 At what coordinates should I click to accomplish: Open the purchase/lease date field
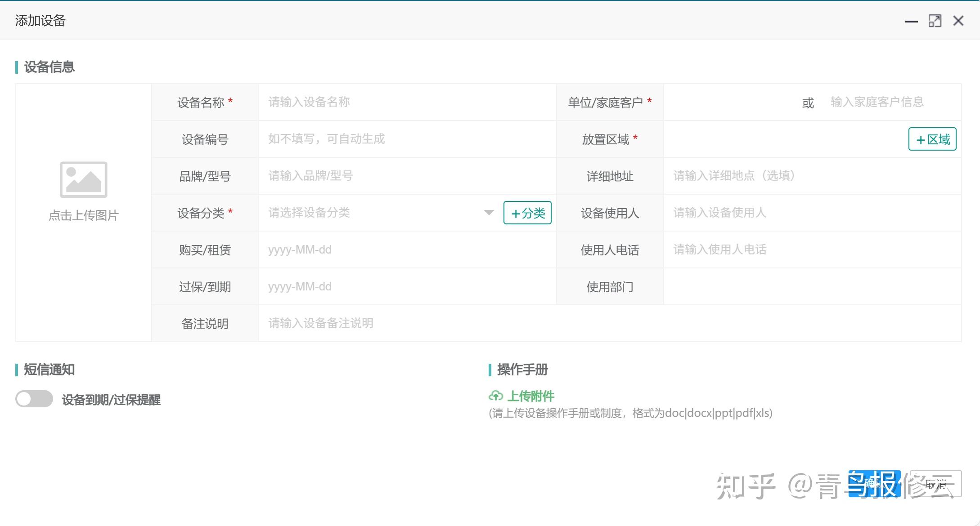pos(407,250)
